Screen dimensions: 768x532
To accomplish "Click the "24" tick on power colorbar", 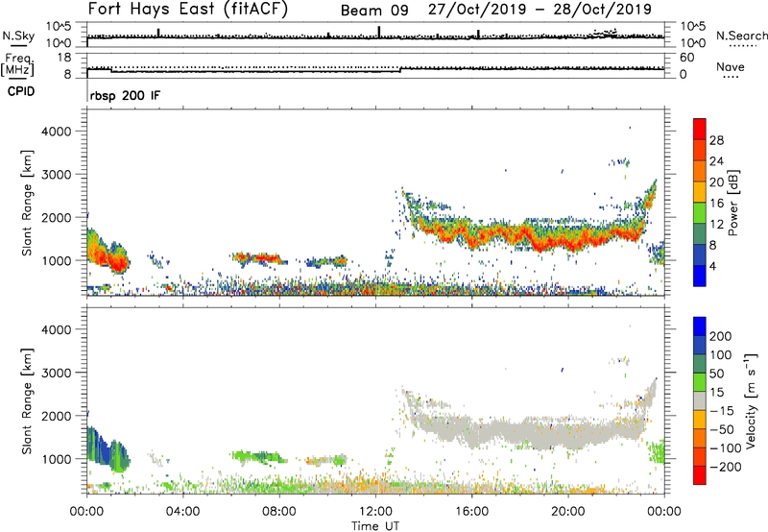I will click(x=716, y=161).
